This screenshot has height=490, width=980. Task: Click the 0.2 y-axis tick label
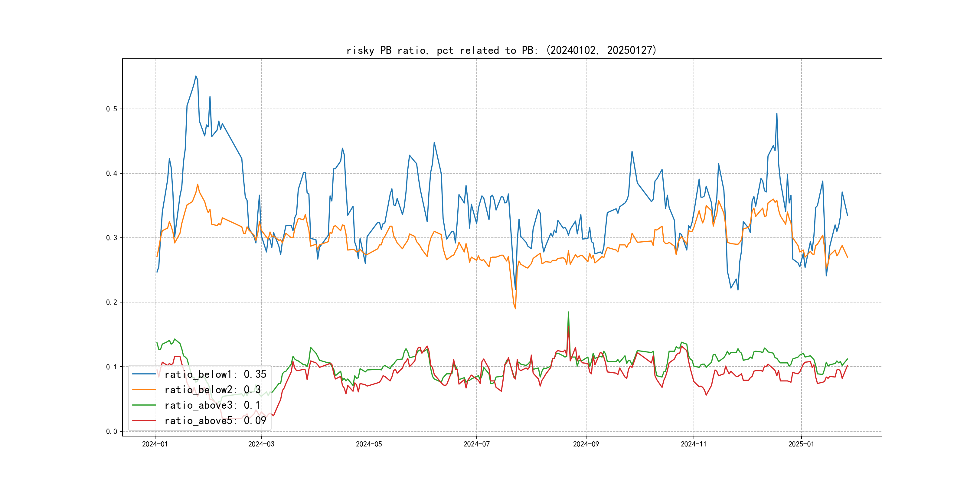click(x=112, y=302)
